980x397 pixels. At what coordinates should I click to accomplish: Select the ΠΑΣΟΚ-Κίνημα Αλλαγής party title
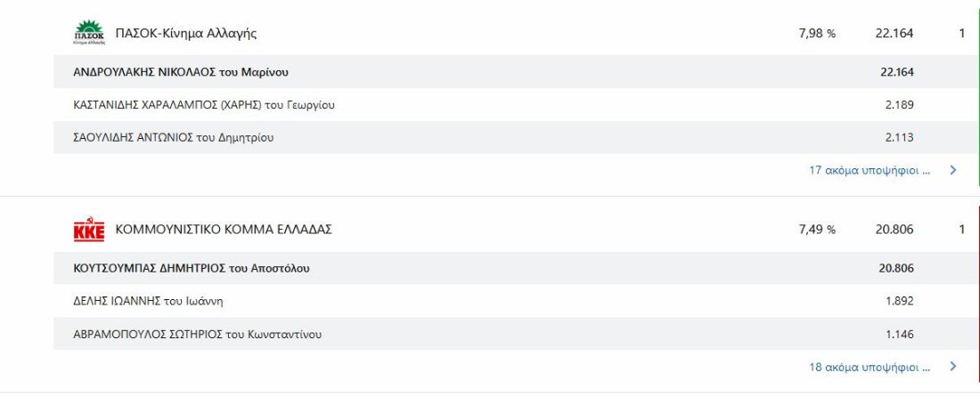(186, 34)
